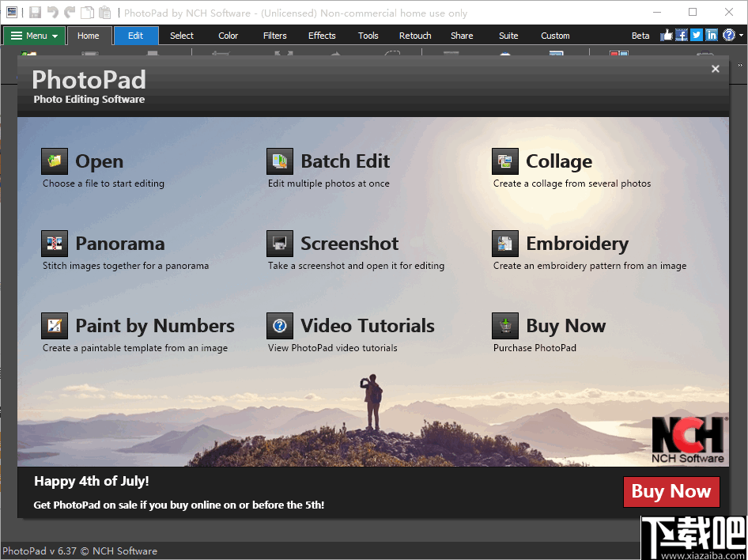This screenshot has width=748, height=560.
Task: Open the Retouch ribbon tab
Action: coord(415,35)
